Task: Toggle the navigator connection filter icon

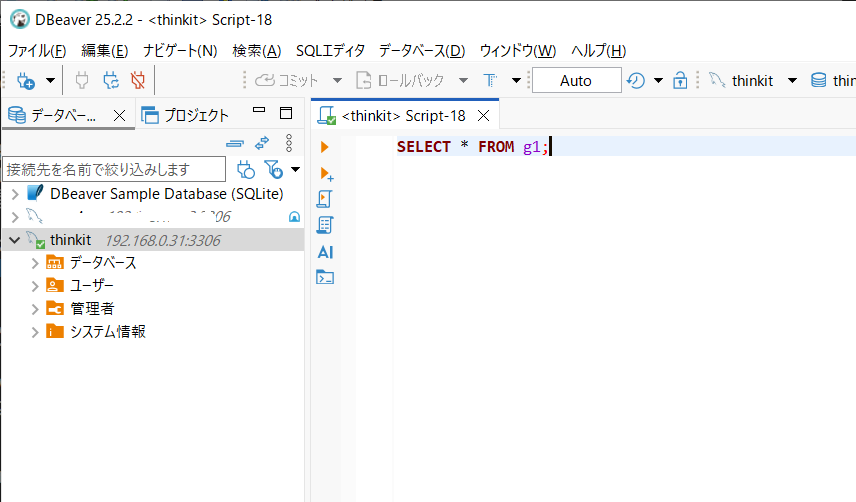Action: (x=272, y=169)
